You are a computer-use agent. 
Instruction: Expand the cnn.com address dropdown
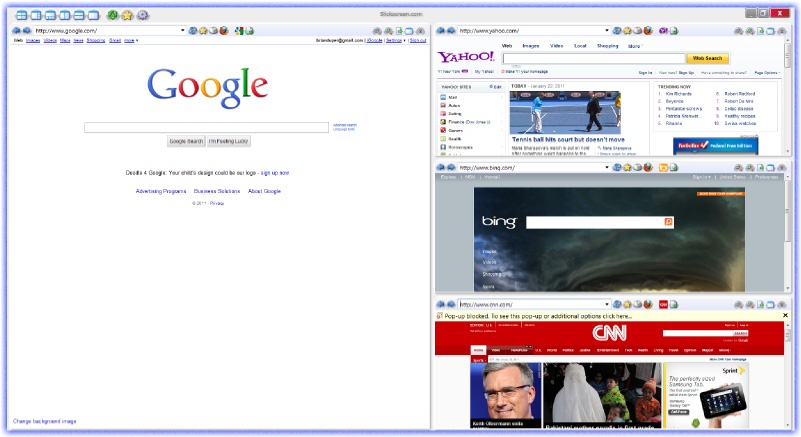click(x=606, y=304)
